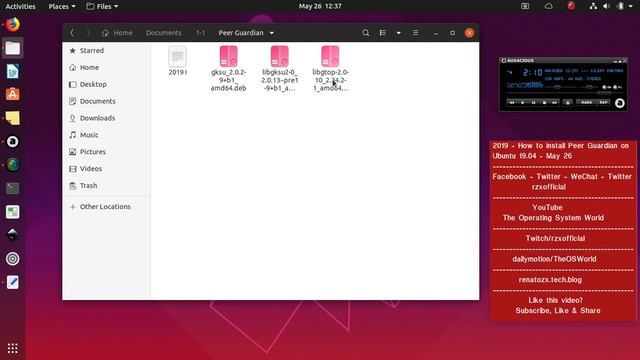Toggle REP repeat in Audacious
Image resolution: width=640 pixels, height=360 pixels.
pos(603,102)
